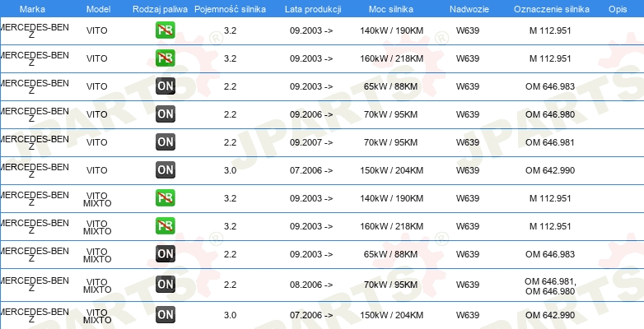Click the Lata produkcji column header
This screenshot has height=329, width=644.
coord(313,9)
